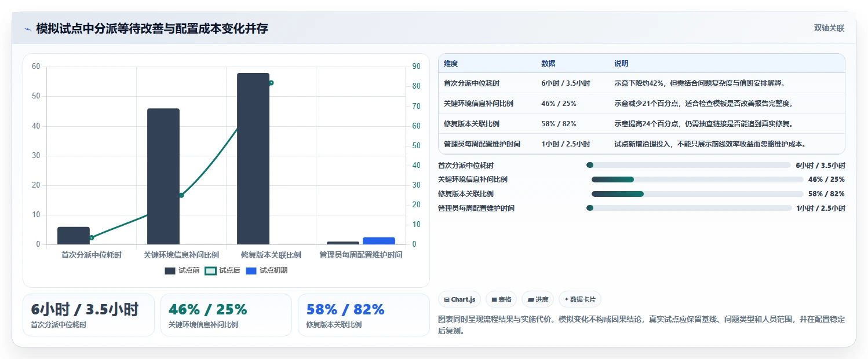Click the blue 管理员每周配置维护时间 bar
The width and height of the screenshot is (868, 359).
coord(379,241)
